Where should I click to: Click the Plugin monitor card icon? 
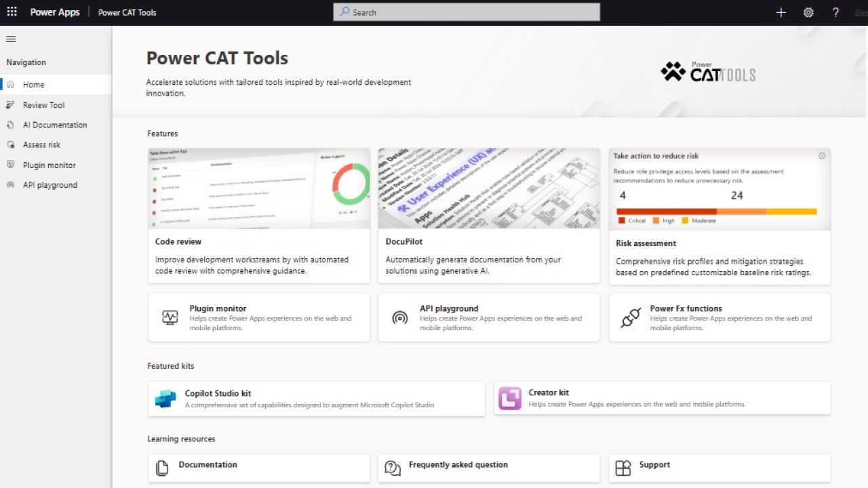tap(170, 317)
